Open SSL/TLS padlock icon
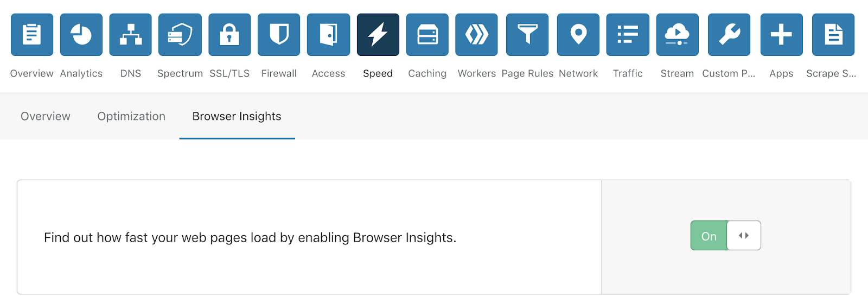 tap(229, 35)
